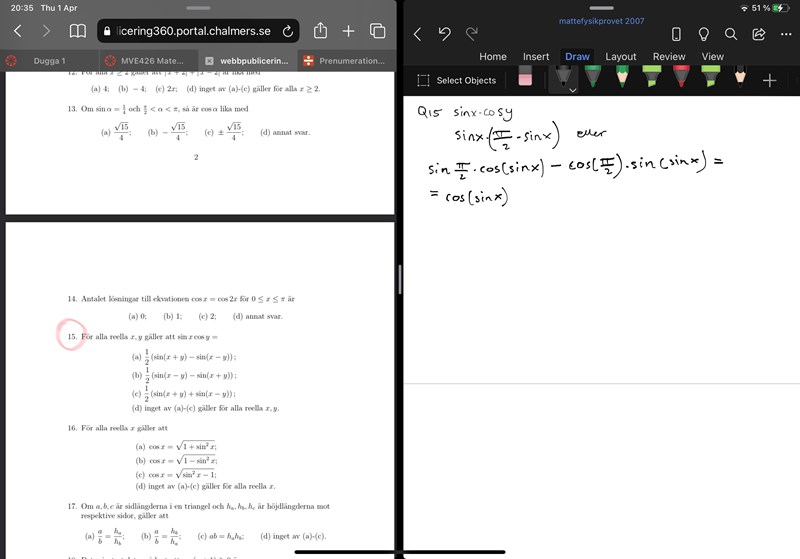Image resolution: width=800 pixels, height=559 pixels.
Task: Toggle mobile view phone icon
Action: [x=676, y=34]
